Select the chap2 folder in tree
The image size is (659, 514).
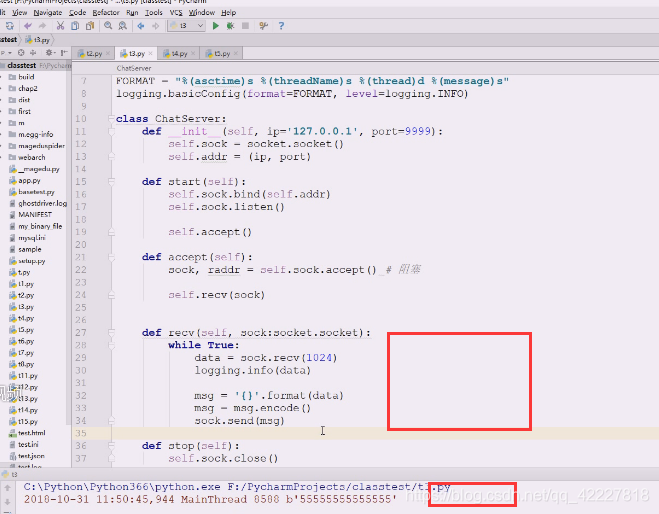(x=28, y=88)
